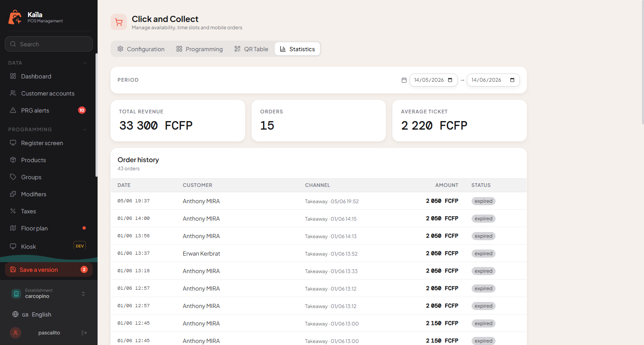Open PRG alerts warning icon

[13, 110]
